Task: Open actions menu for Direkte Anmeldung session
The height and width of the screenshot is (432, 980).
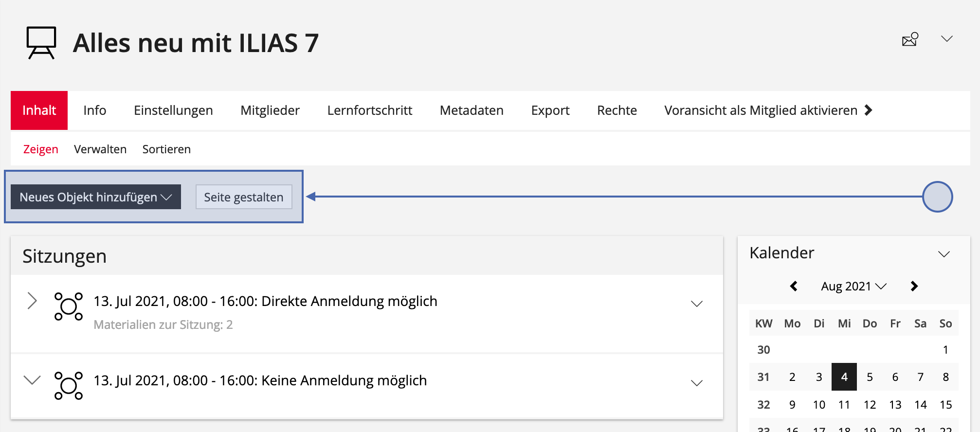Action: 697,304
